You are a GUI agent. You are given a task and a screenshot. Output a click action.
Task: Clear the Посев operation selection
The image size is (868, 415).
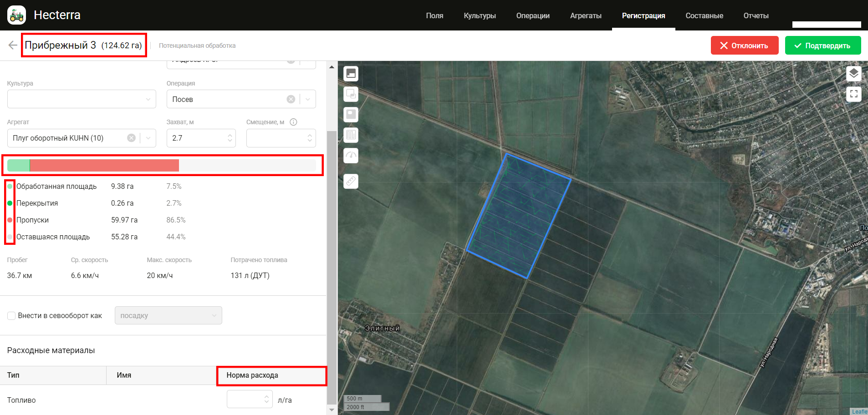click(x=291, y=99)
